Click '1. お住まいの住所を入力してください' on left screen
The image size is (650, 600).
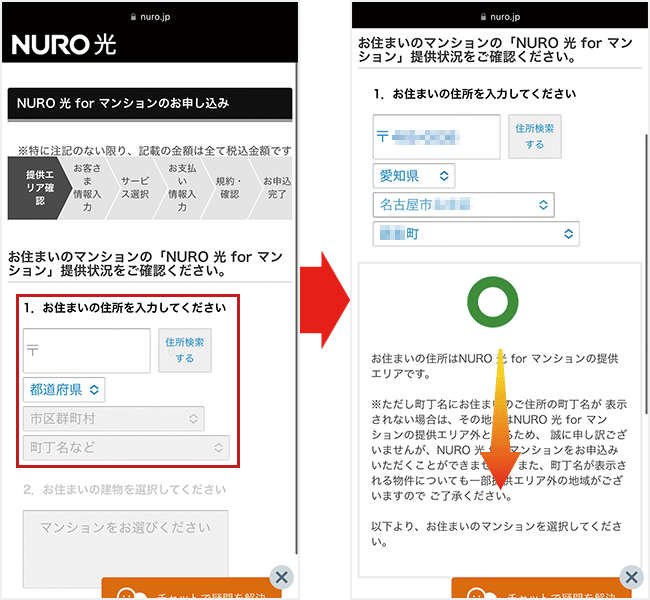point(125,308)
